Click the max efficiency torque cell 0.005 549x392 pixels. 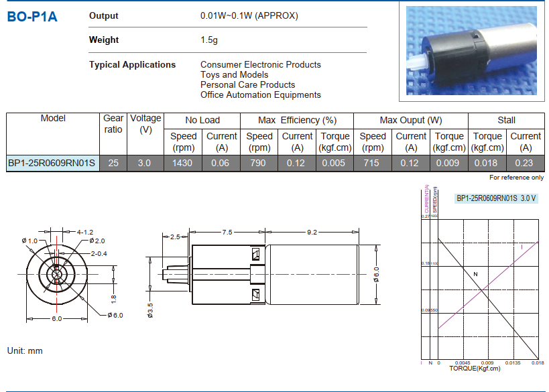[x=334, y=163]
